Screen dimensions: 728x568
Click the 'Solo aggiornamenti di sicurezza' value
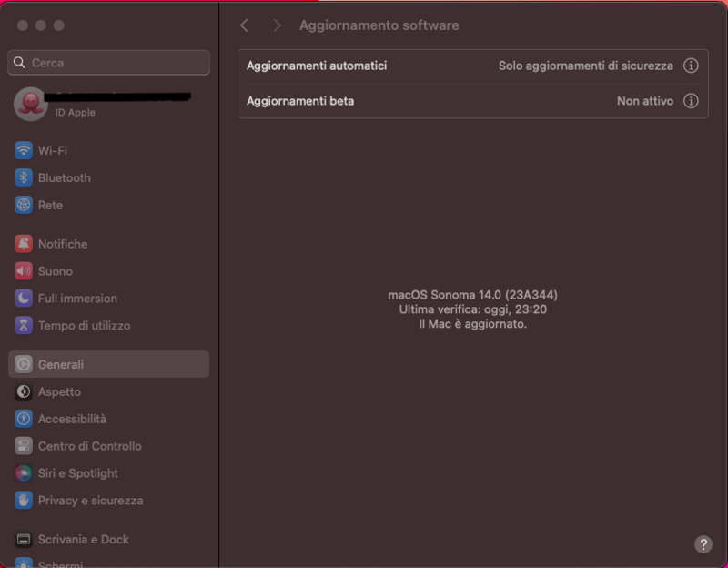click(x=586, y=66)
